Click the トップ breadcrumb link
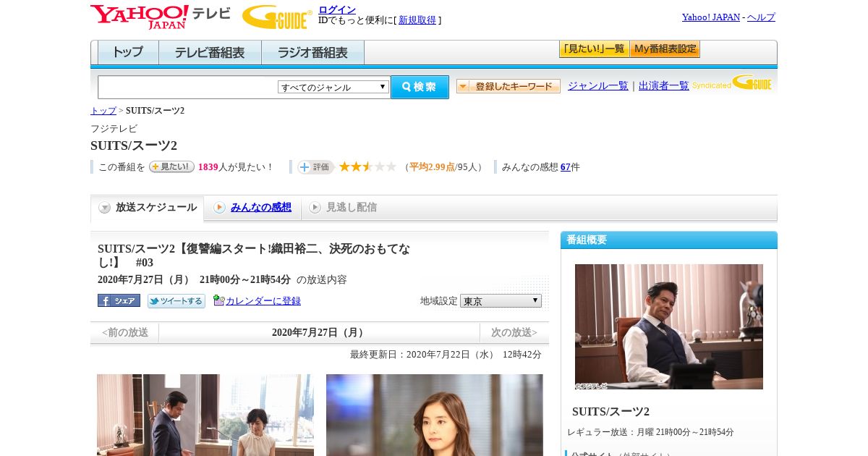868x456 pixels. tap(103, 111)
